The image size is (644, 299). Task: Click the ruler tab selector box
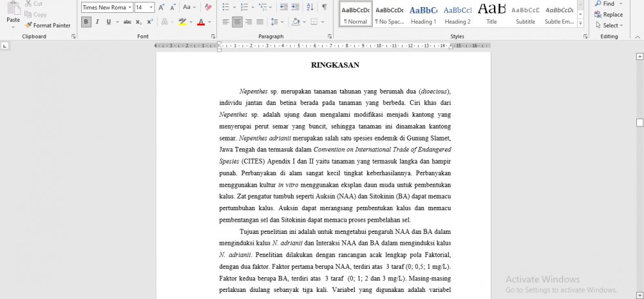click(5, 46)
